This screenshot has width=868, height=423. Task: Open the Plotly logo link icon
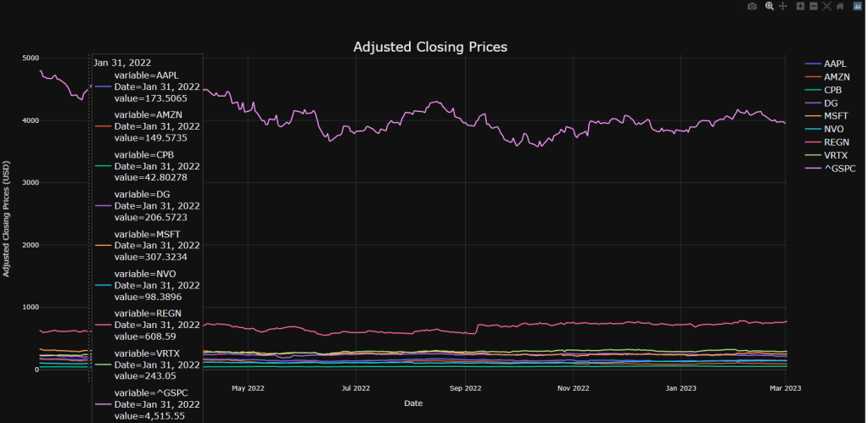(857, 6)
